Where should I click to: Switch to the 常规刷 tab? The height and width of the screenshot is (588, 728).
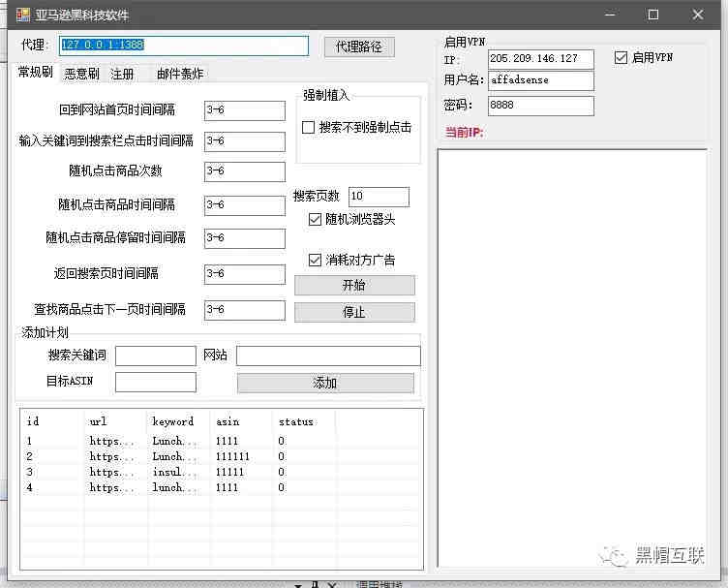(36, 72)
